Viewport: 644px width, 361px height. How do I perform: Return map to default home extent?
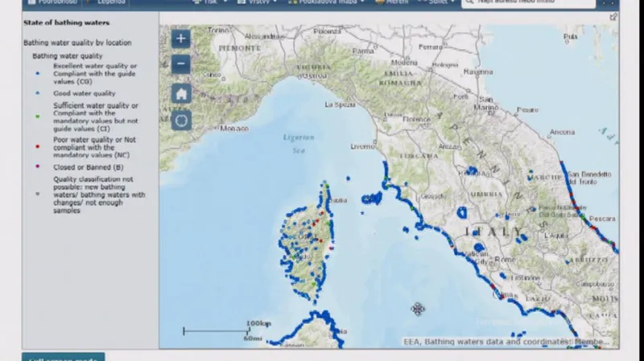tap(180, 94)
